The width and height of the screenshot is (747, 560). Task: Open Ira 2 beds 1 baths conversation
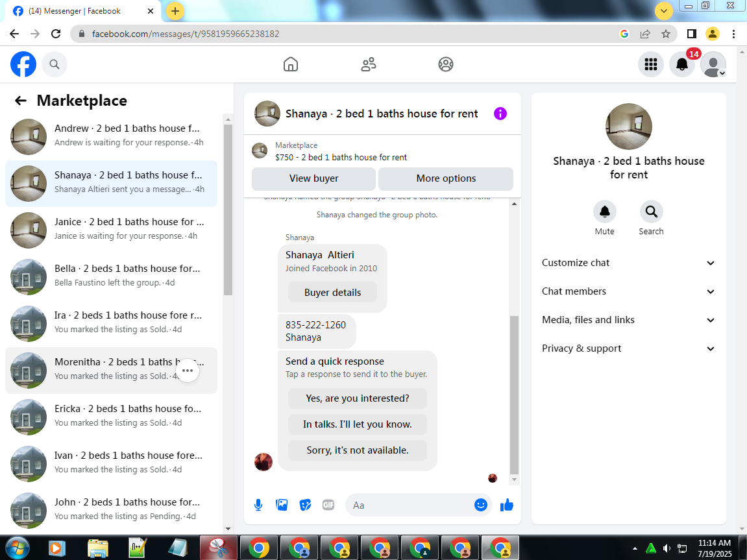111,323
